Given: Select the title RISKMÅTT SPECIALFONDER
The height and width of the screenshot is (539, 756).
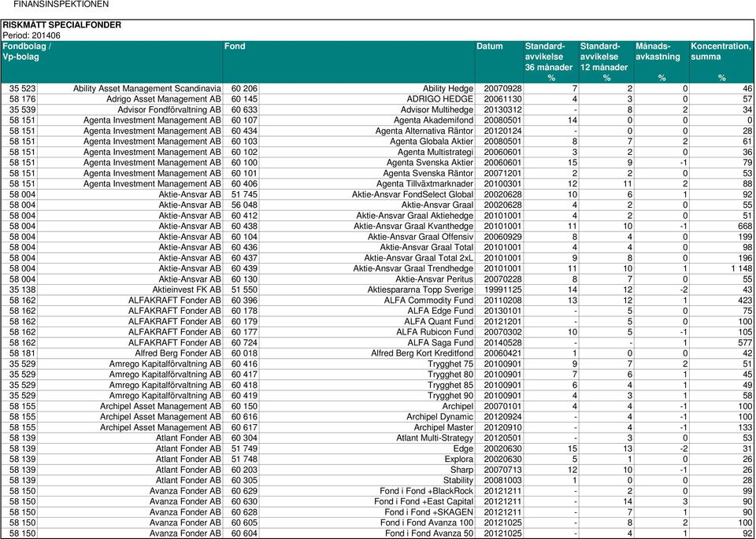Looking at the screenshot, I should (62, 25).
